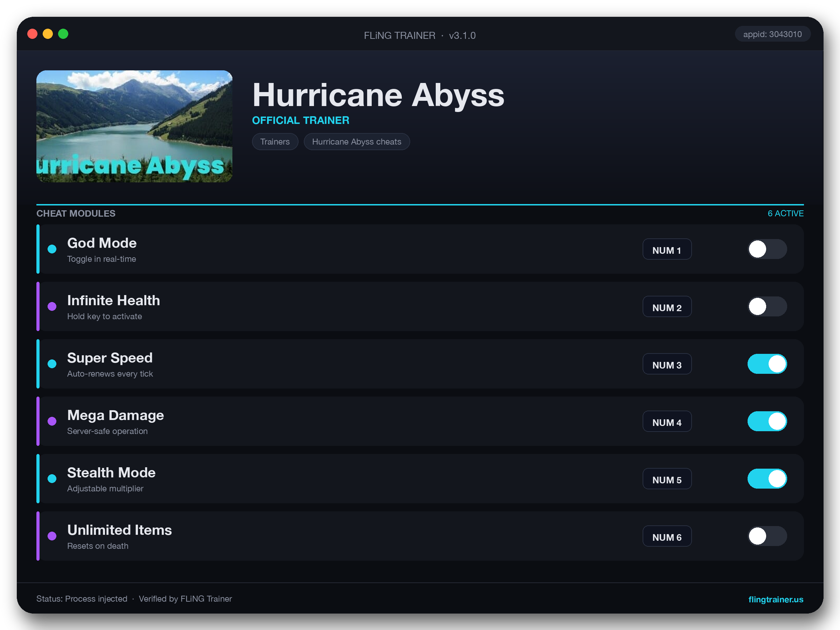Click the Infinite Health module title
The height and width of the screenshot is (630, 840).
tap(113, 300)
